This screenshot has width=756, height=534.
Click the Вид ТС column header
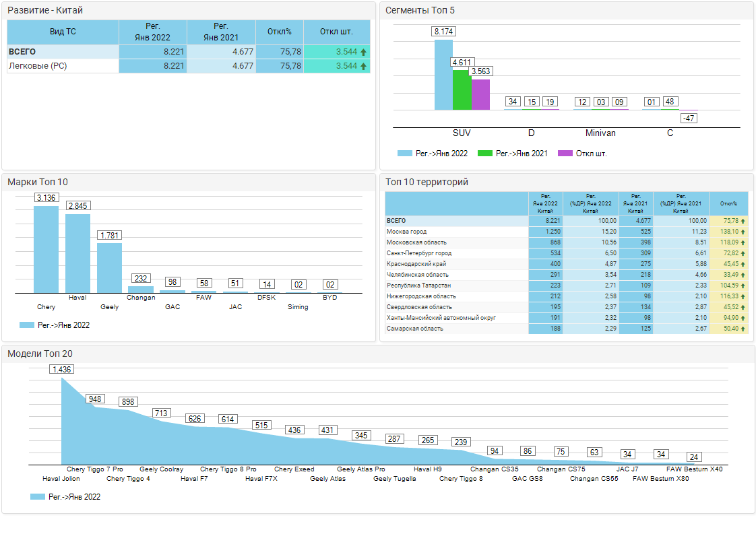(63, 32)
